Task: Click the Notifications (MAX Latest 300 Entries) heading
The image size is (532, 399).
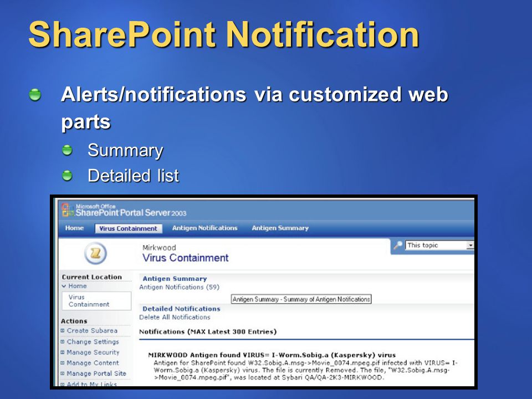Action: point(208,331)
